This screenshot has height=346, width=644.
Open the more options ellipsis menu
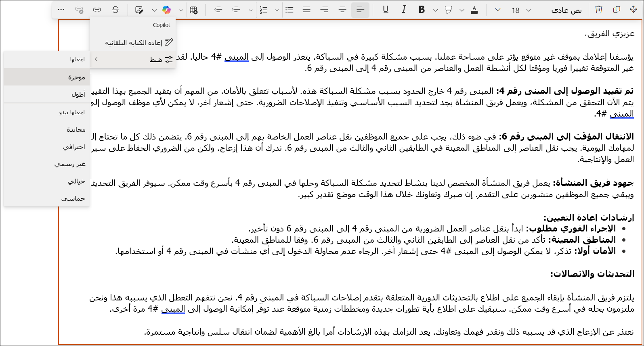pyautogui.click(x=61, y=10)
